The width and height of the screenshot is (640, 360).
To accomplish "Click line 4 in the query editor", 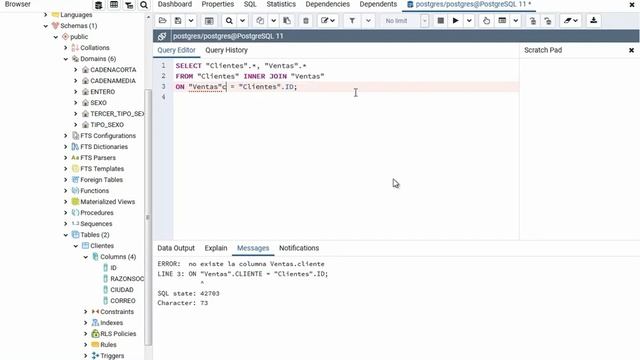I will tap(346, 97).
